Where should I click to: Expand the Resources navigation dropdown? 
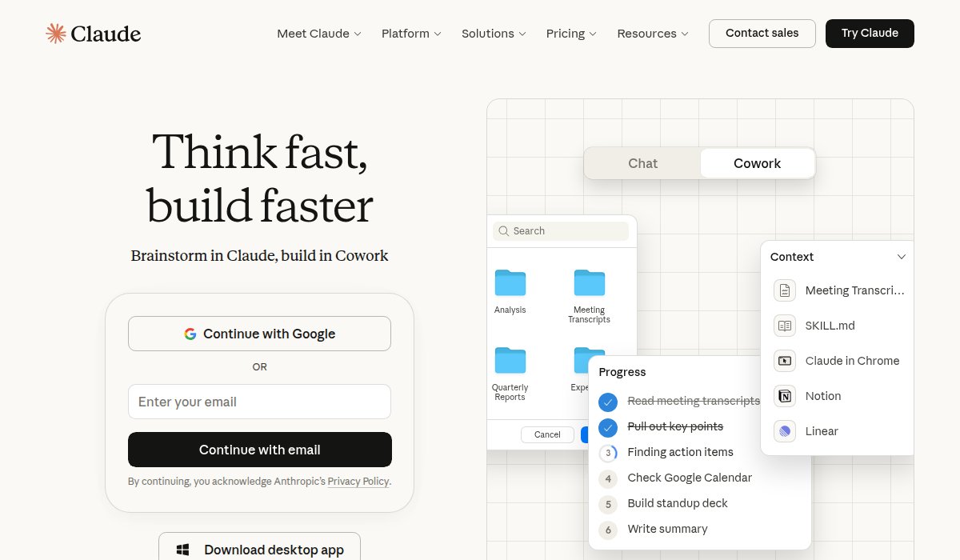point(652,34)
